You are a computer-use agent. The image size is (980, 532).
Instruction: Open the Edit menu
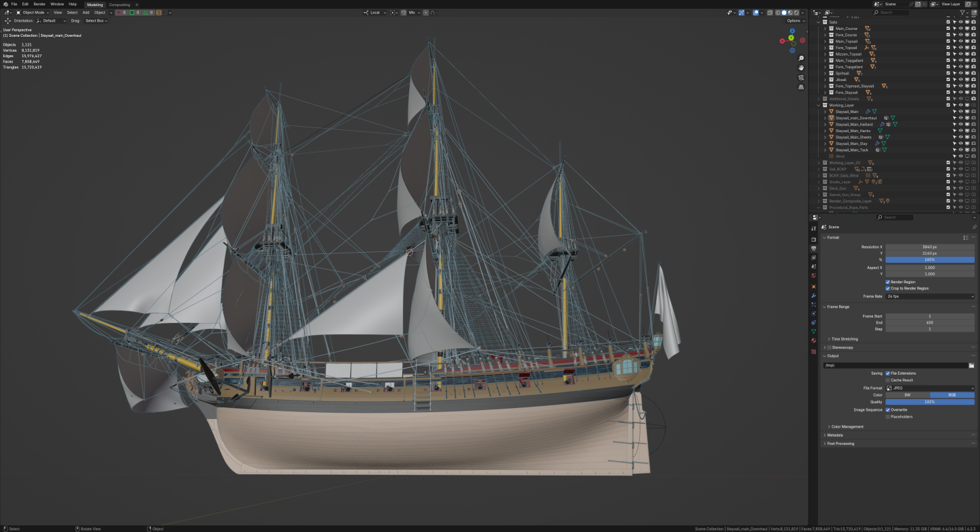tap(25, 4)
